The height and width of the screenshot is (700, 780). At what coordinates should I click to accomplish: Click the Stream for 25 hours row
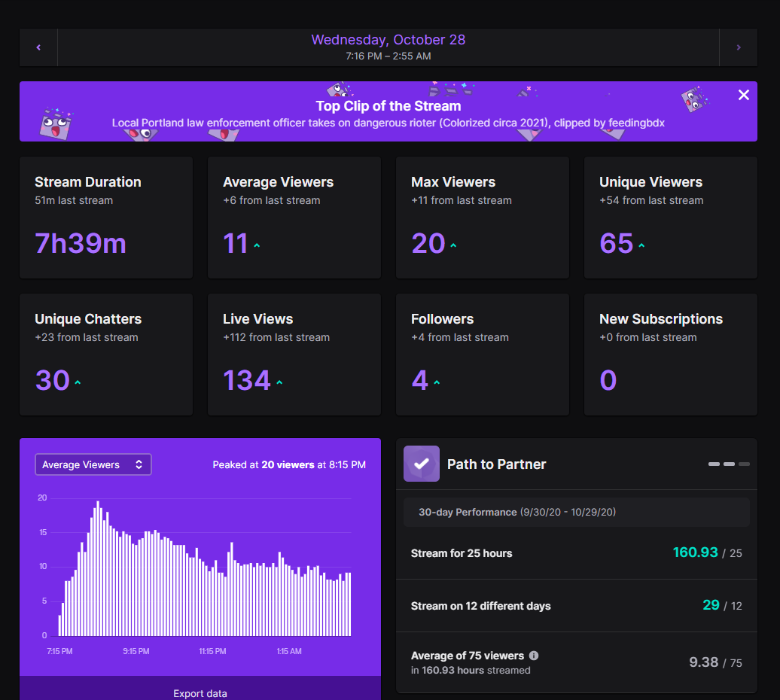(x=577, y=552)
